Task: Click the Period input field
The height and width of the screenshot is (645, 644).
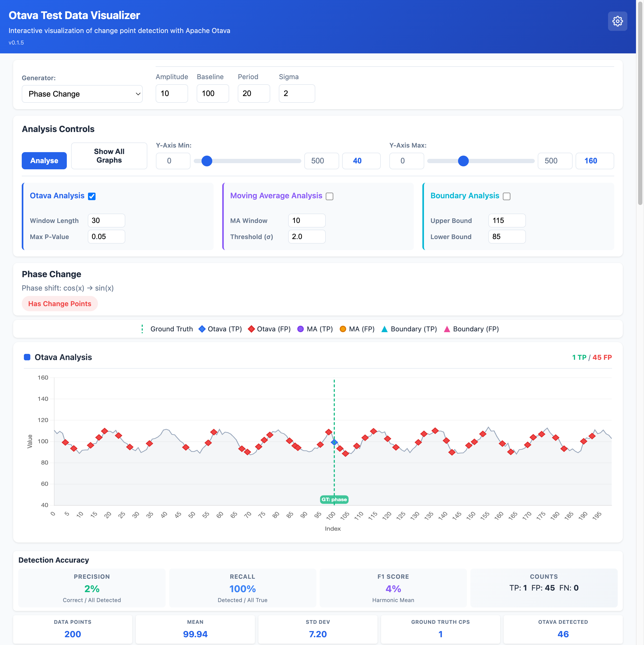Action: pyautogui.click(x=254, y=93)
